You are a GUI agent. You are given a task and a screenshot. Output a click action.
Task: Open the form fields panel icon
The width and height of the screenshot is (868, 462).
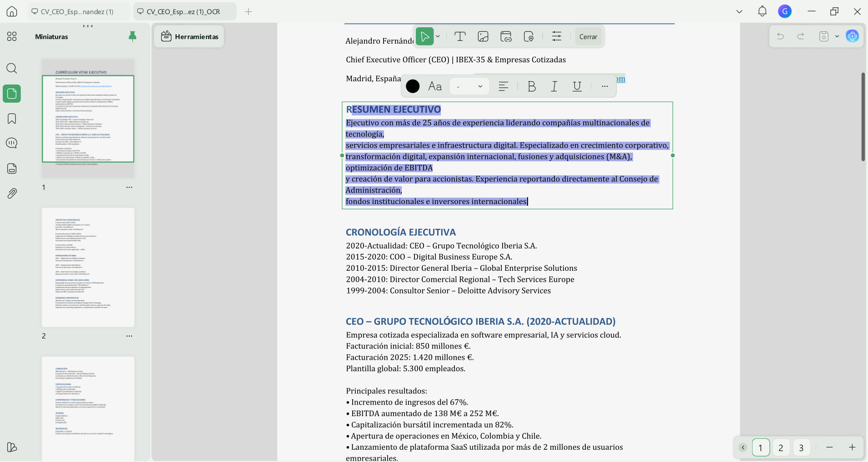point(12,168)
